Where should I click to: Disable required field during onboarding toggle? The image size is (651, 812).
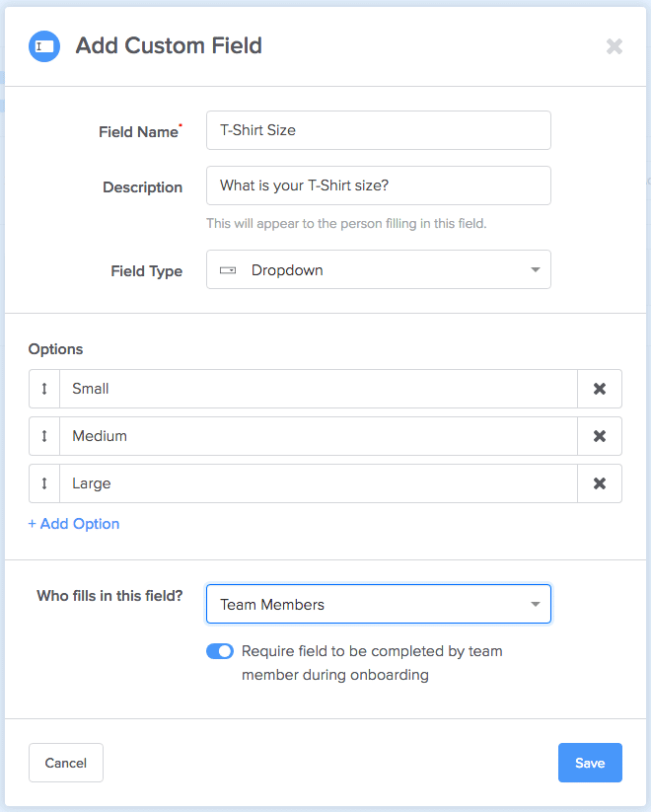point(219,651)
